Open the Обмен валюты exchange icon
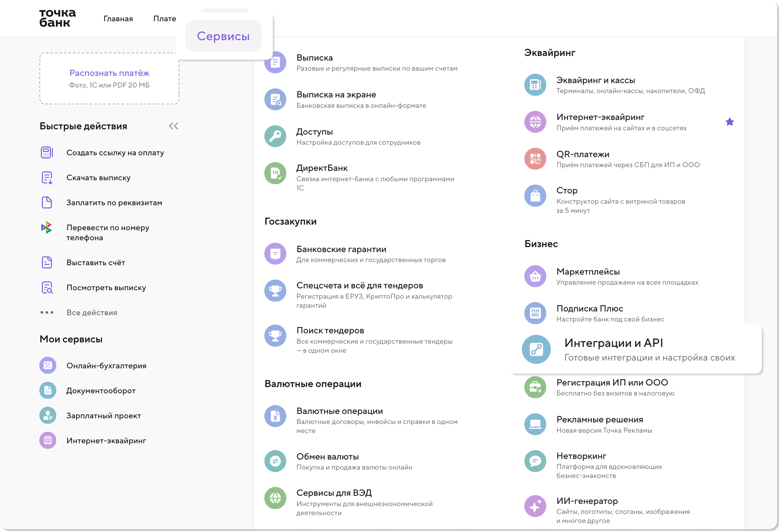 [x=275, y=461]
